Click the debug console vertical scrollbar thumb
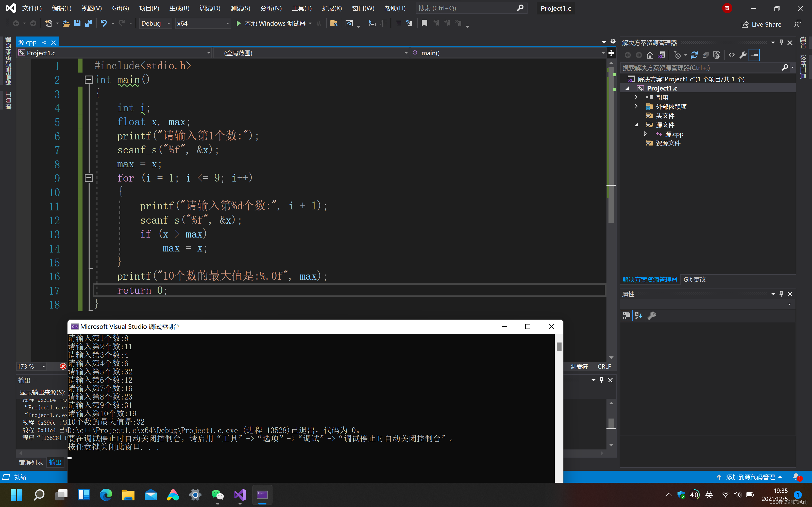The height and width of the screenshot is (507, 812). point(559,346)
